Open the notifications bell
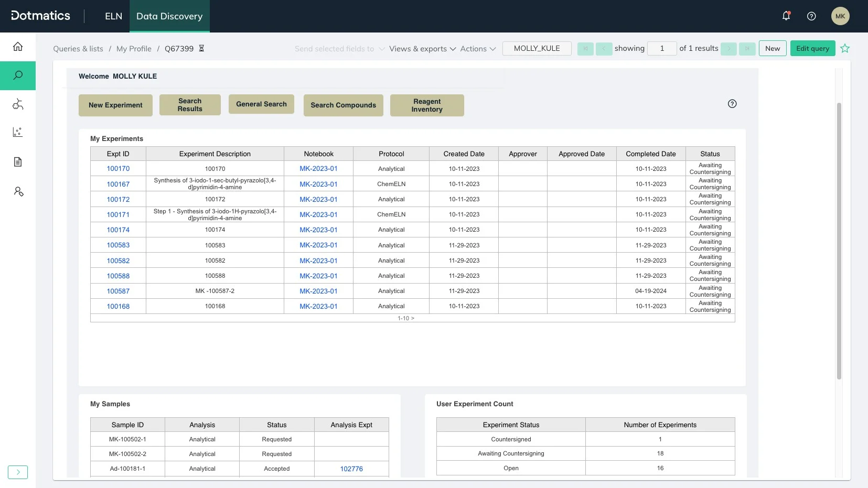The image size is (868, 488). click(786, 16)
